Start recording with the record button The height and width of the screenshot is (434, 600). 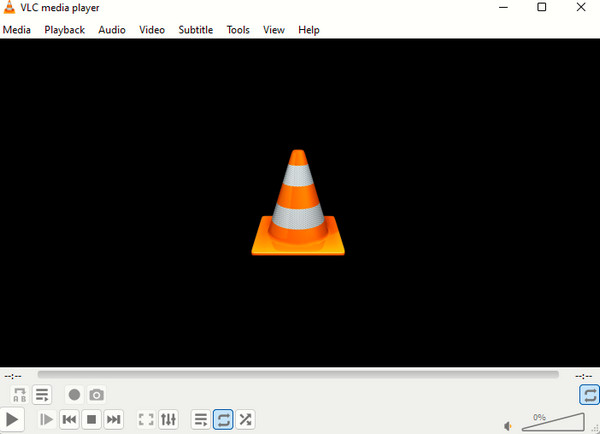74,395
